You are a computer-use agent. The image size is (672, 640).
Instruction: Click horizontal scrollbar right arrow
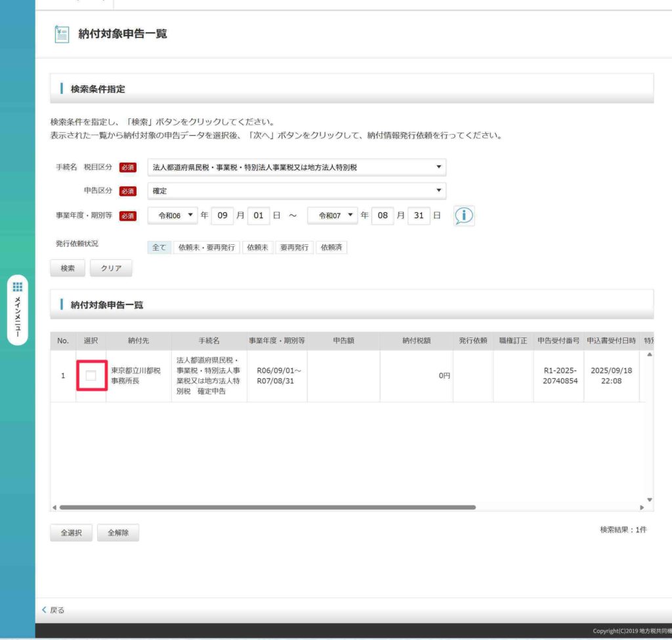642,507
